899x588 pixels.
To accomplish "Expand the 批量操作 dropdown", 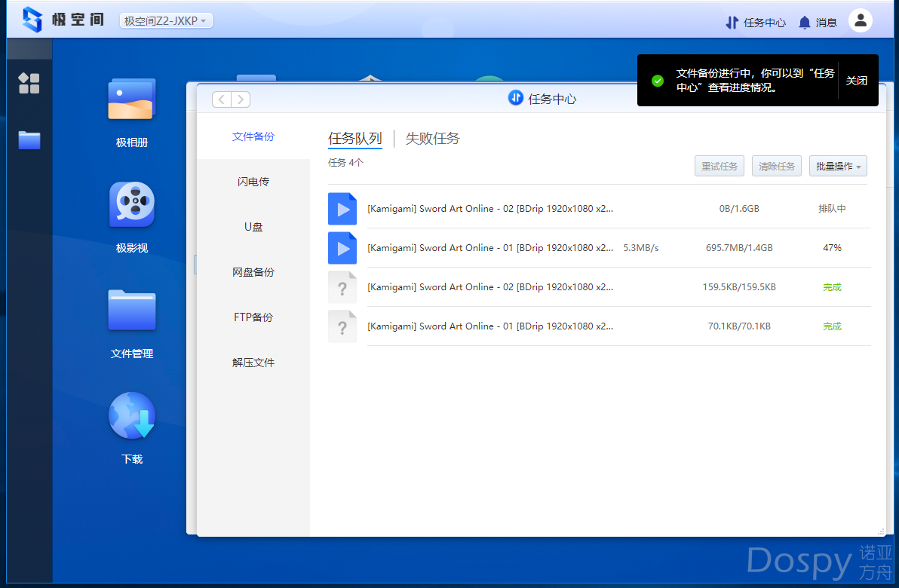I will [x=838, y=166].
